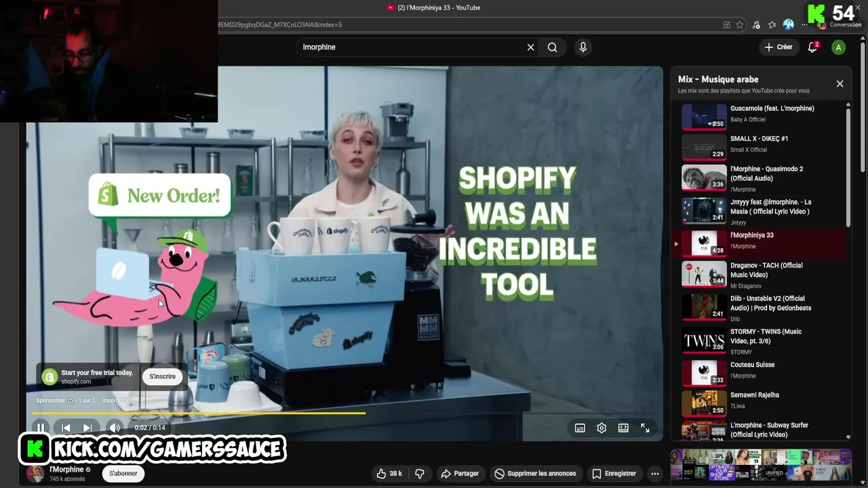Click the suggested video banner strip below playlist

coord(761,465)
